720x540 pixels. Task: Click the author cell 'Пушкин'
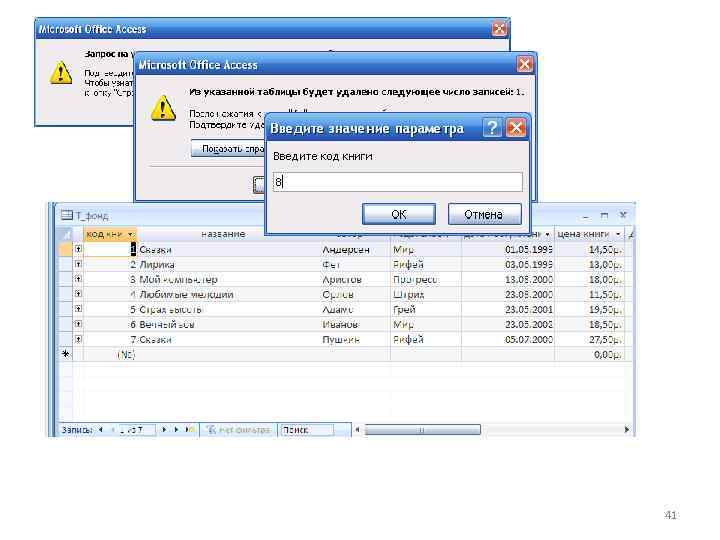pyautogui.click(x=355, y=340)
